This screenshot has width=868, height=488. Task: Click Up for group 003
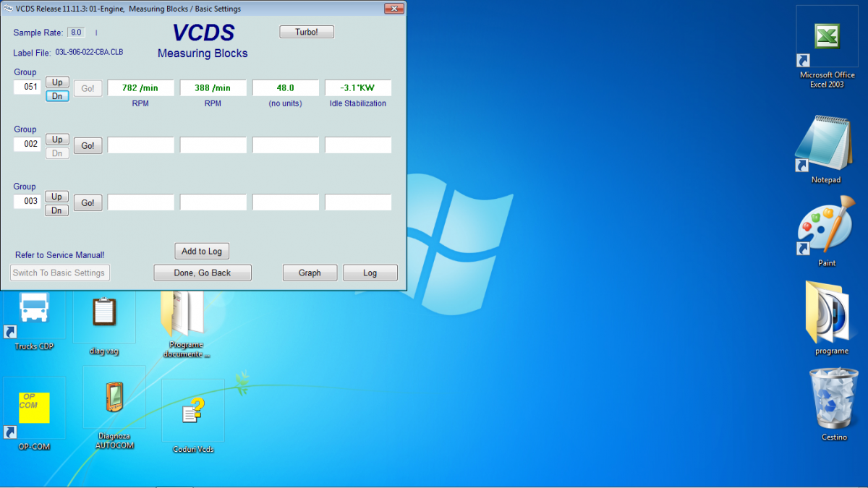point(57,197)
